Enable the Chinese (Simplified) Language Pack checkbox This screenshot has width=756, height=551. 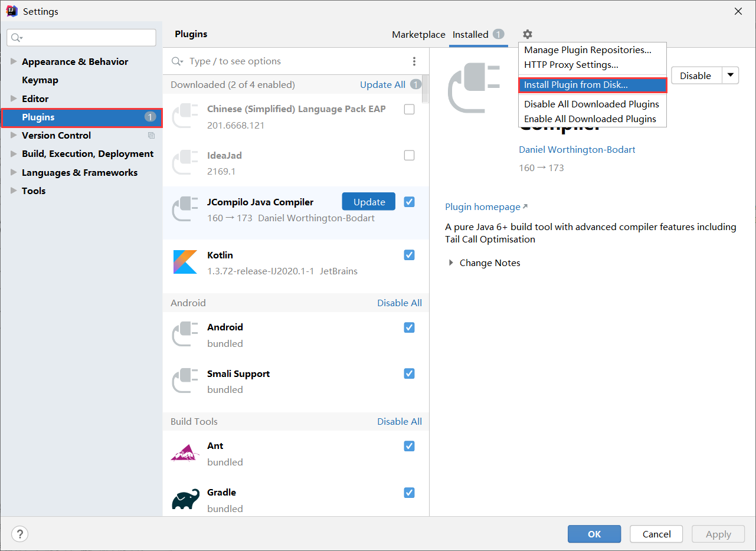coord(409,109)
